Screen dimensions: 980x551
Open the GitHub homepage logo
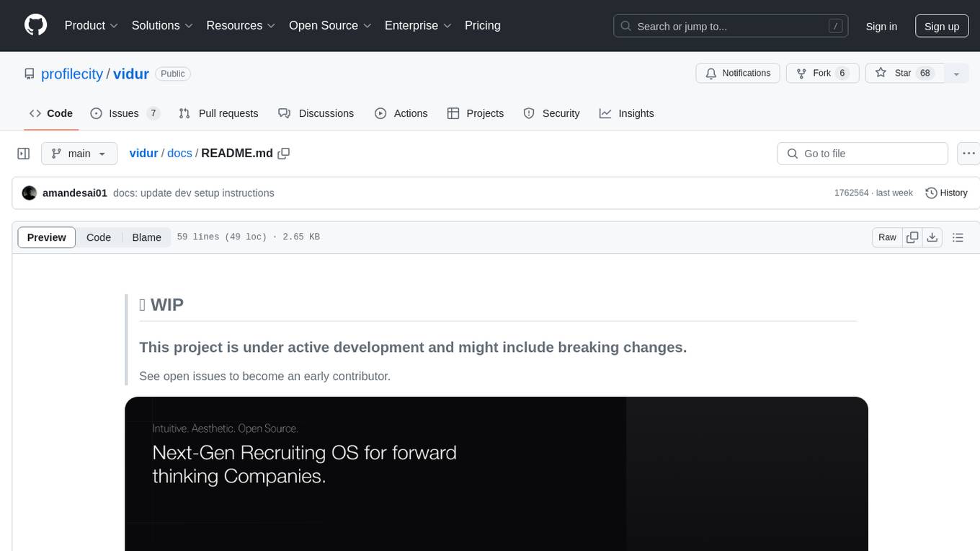coord(35,25)
